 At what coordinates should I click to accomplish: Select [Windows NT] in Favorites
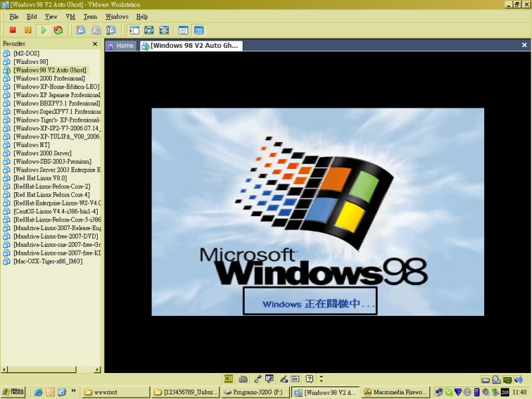pos(31,144)
